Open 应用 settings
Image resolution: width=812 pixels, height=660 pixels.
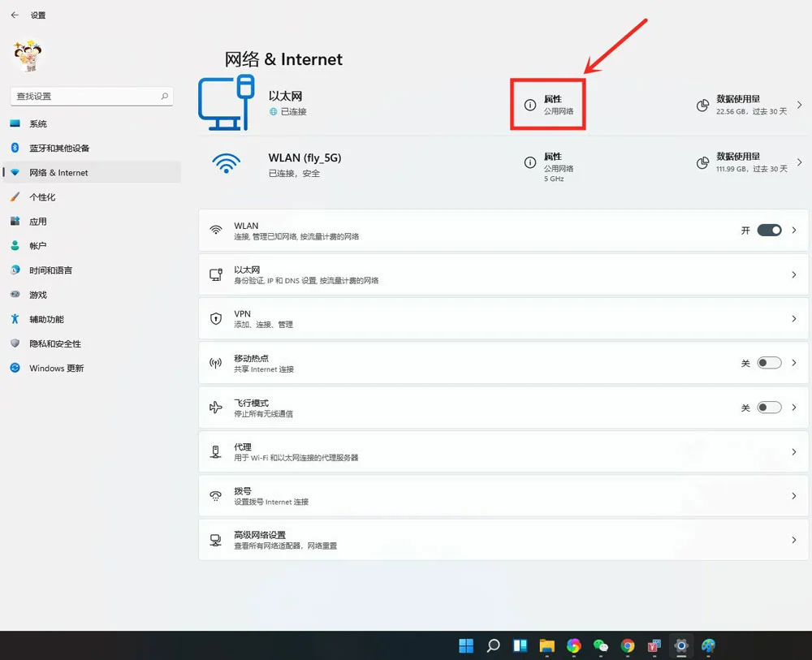click(93, 221)
